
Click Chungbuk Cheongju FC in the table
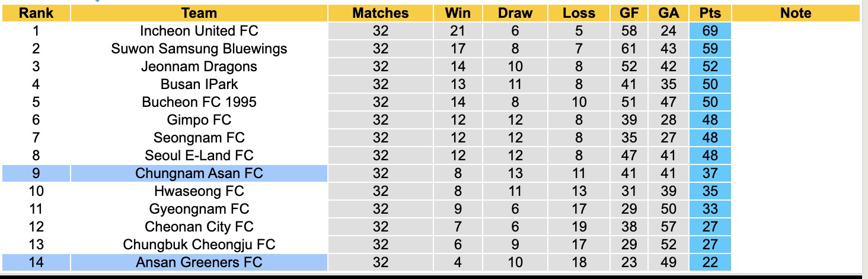pyautogui.click(x=199, y=245)
